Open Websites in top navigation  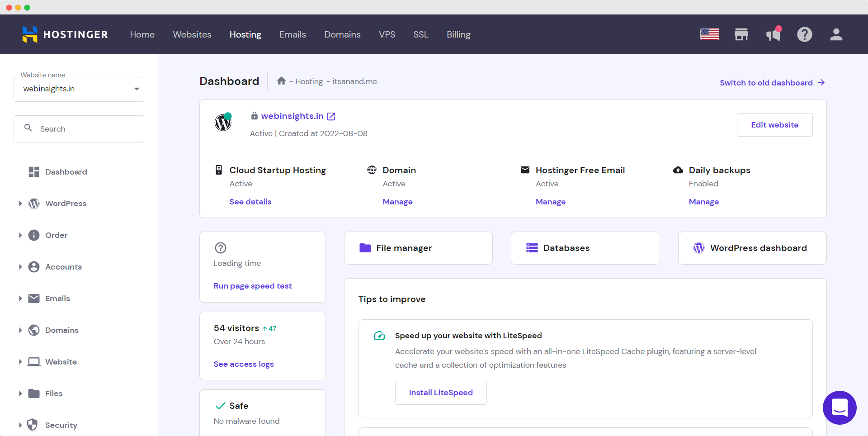click(x=192, y=34)
